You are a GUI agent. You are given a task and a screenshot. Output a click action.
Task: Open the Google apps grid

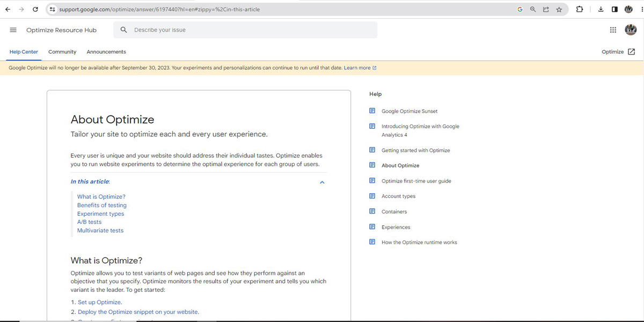coord(613,30)
